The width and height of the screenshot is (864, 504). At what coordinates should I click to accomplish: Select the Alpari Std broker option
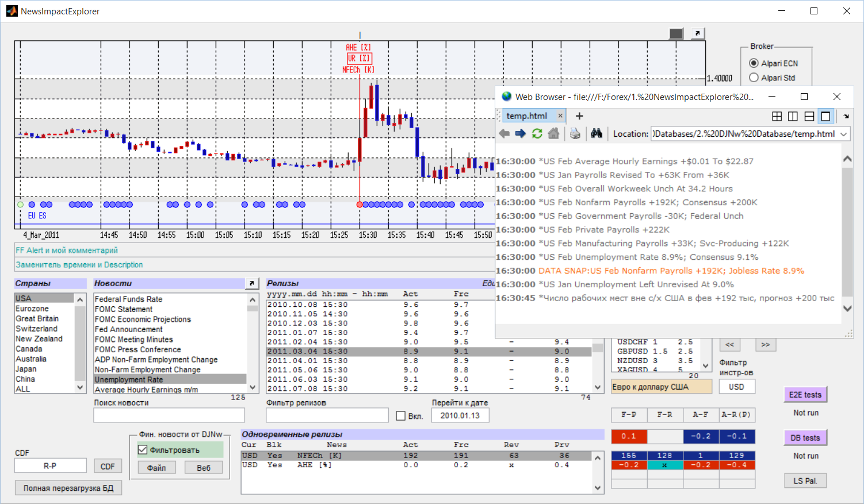click(754, 78)
